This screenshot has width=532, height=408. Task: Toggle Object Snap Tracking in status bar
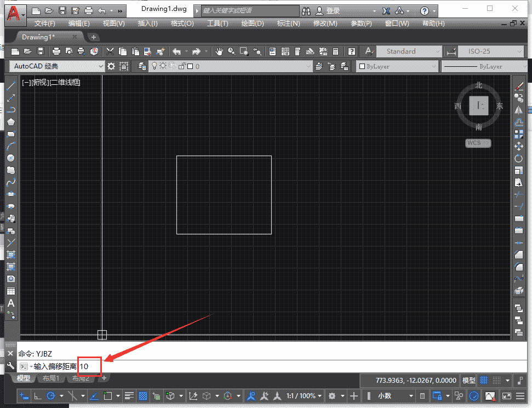click(94, 396)
